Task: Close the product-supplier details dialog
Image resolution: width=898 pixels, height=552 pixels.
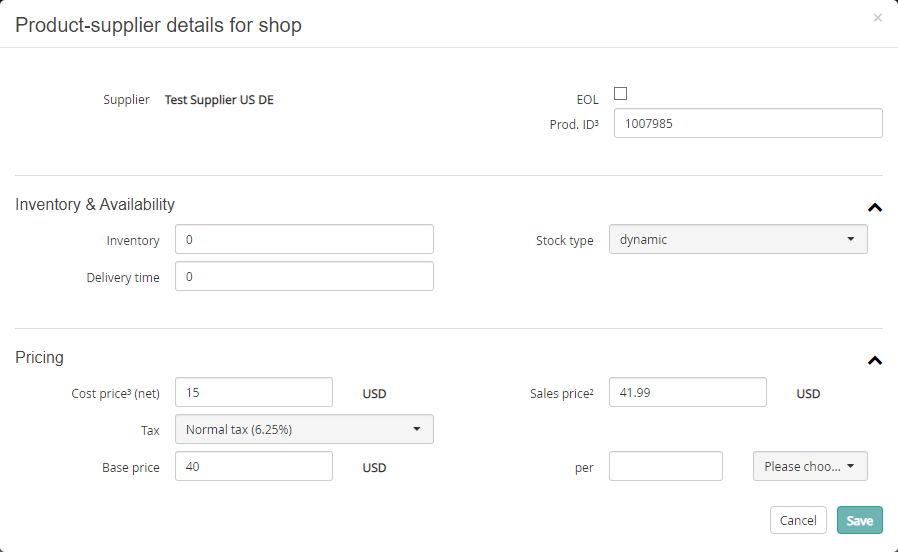Action: pyautogui.click(x=877, y=18)
